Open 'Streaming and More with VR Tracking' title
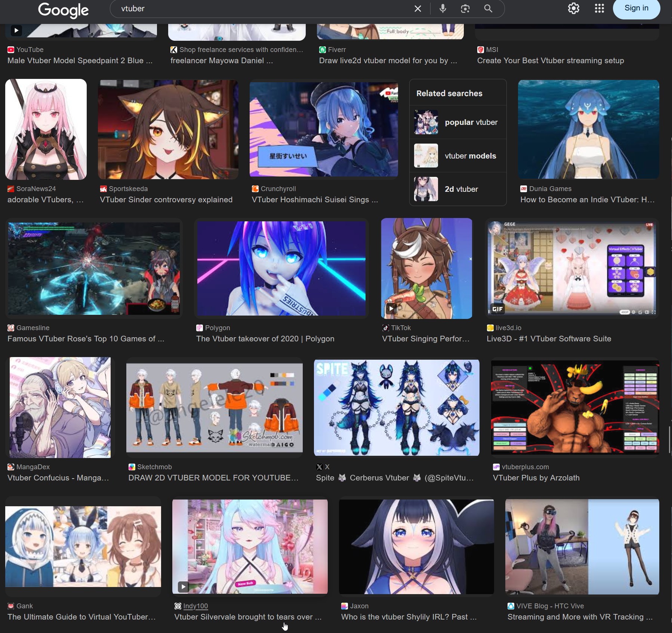This screenshot has height=633, width=672. pos(580,617)
